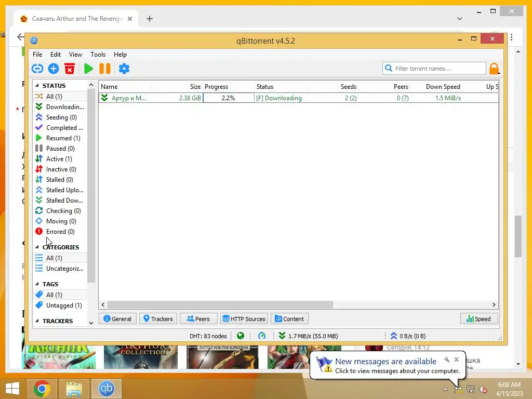The height and width of the screenshot is (399, 532).
Task: Open File Explorer from the taskbar
Action: (x=74, y=389)
